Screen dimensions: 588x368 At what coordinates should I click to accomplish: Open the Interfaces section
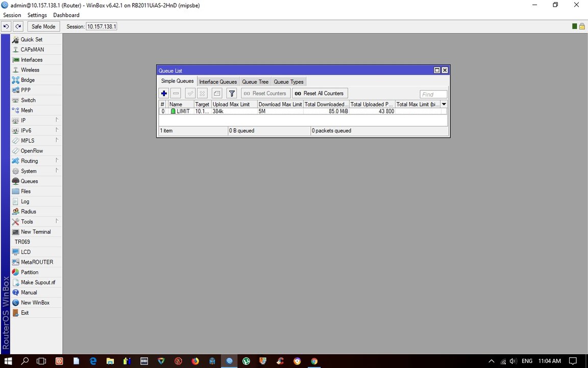coord(36,60)
